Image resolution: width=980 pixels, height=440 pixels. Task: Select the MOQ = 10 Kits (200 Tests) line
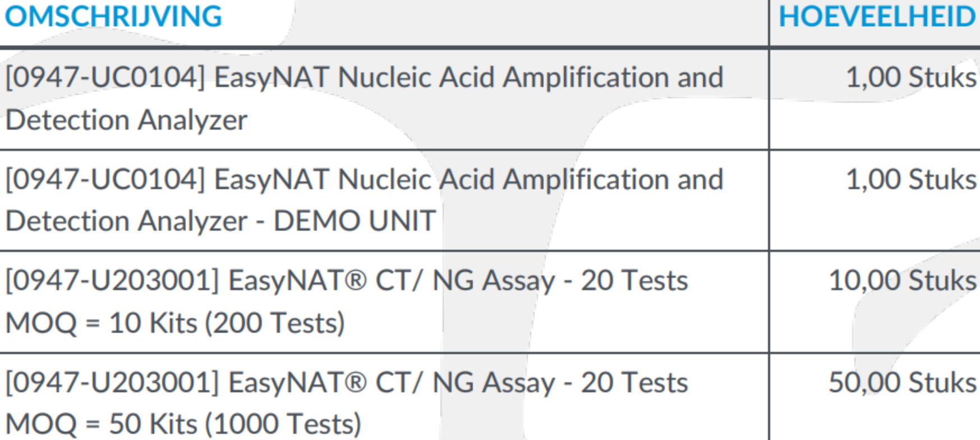[x=175, y=323]
